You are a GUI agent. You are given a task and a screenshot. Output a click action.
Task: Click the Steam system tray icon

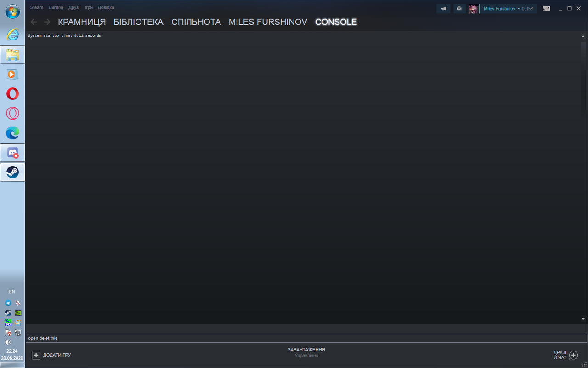point(8,313)
